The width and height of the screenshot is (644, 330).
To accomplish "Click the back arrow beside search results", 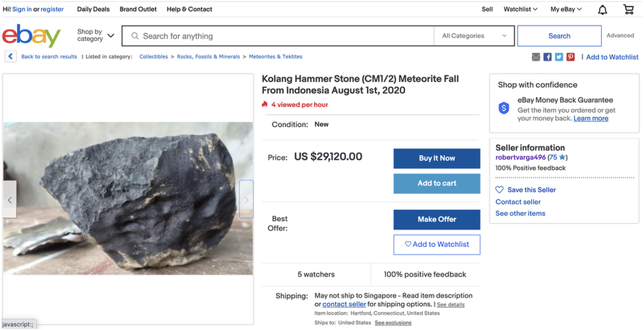I will pyautogui.click(x=11, y=57).
